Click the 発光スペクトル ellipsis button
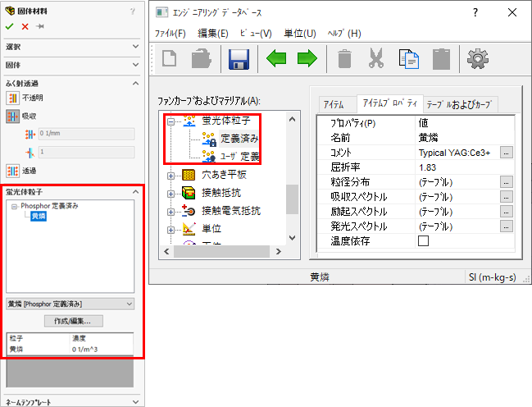This screenshot has width=532, height=407. [507, 226]
